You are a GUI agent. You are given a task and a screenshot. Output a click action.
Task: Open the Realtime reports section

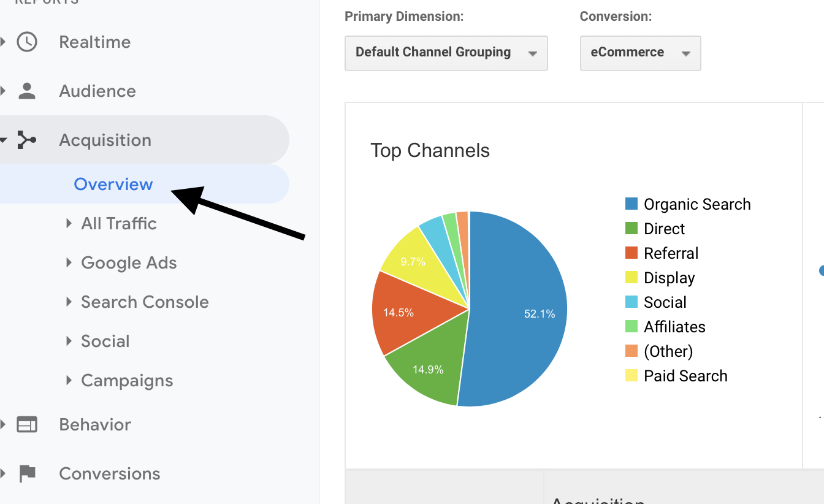95,42
